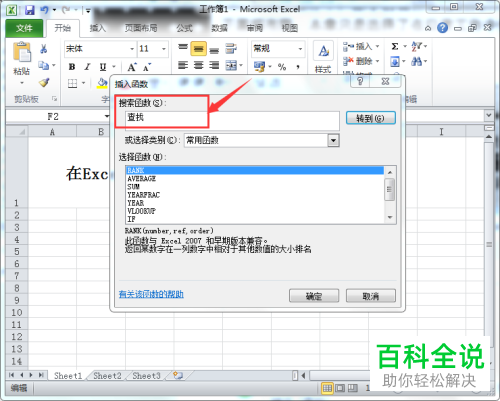Focus the search function input field
This screenshot has height=401, width=500.
click(x=232, y=120)
